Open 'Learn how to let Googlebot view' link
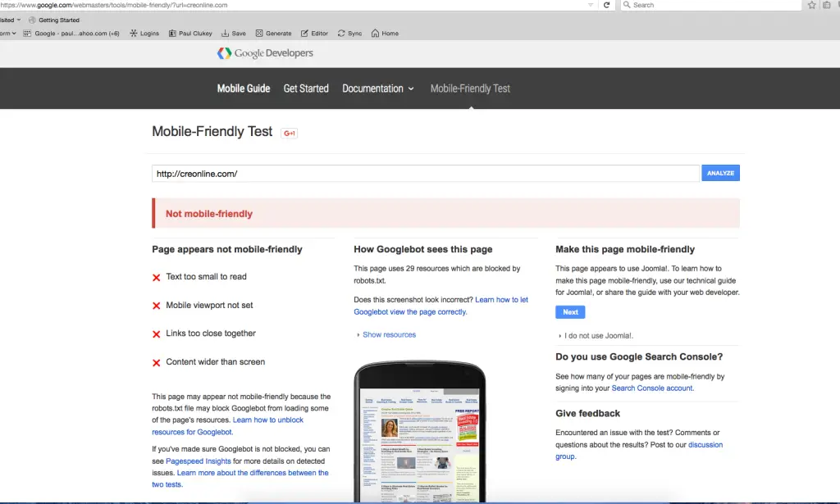Image resolution: width=840 pixels, height=504 pixels. (441, 306)
